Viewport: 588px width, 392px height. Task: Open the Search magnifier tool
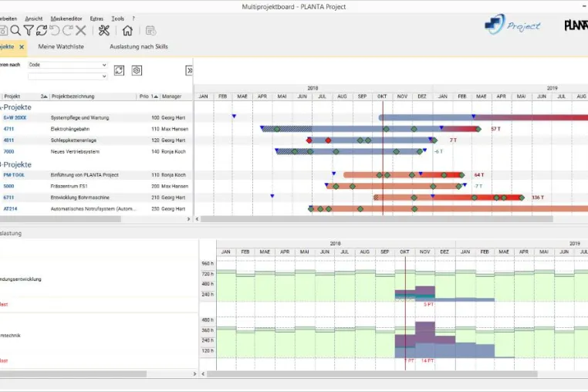click(15, 30)
